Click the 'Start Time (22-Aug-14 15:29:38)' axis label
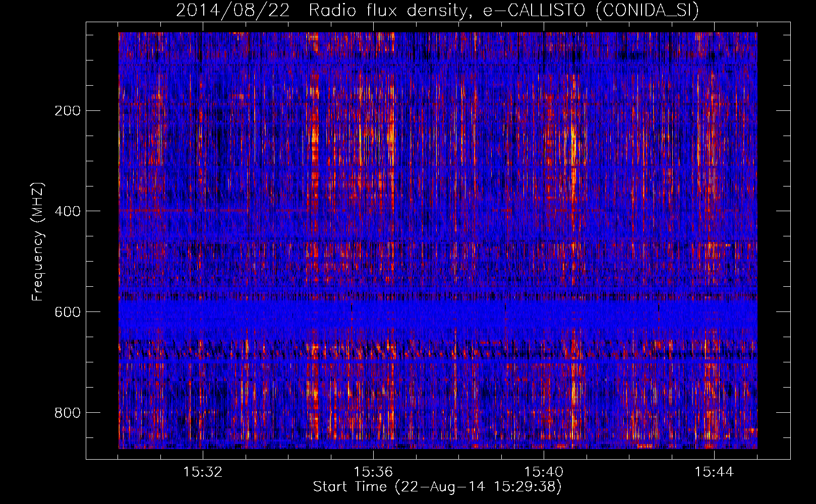816x504 pixels. [x=437, y=486]
